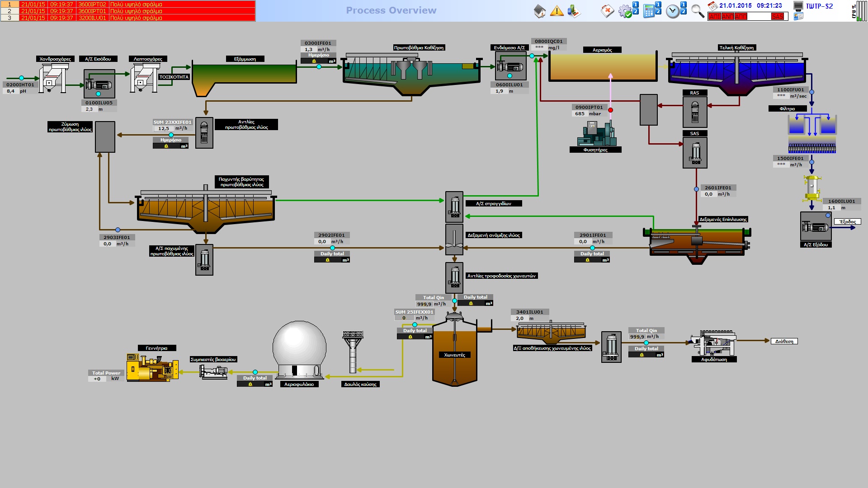The image size is (868, 488).
Task: Click the ΤΟΞΙΚΟΤΗΤΑ label box
Action: (174, 77)
